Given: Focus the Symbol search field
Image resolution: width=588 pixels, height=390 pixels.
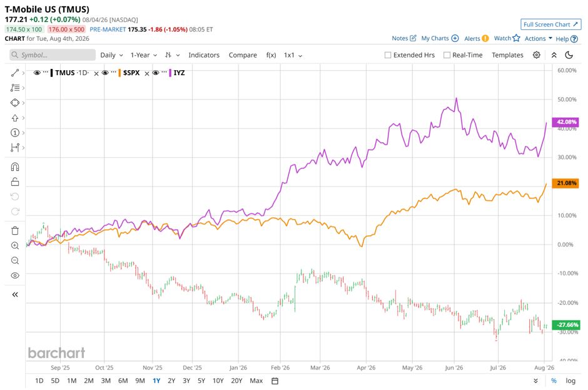Looking at the screenshot, I should [x=53, y=55].
